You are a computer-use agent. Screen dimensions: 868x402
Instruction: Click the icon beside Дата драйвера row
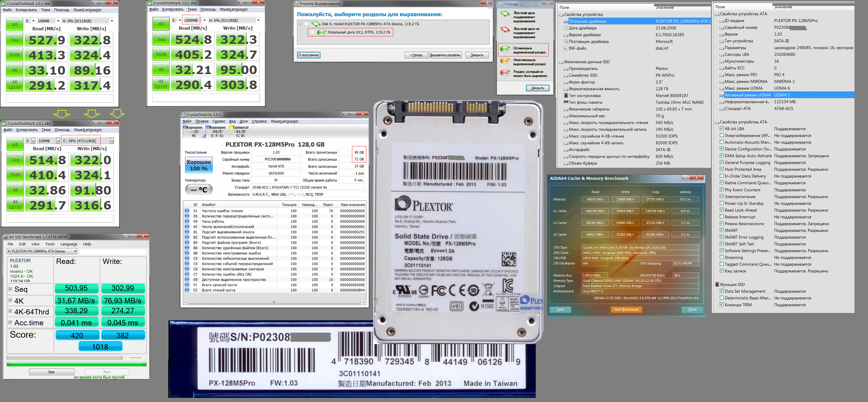click(x=566, y=28)
